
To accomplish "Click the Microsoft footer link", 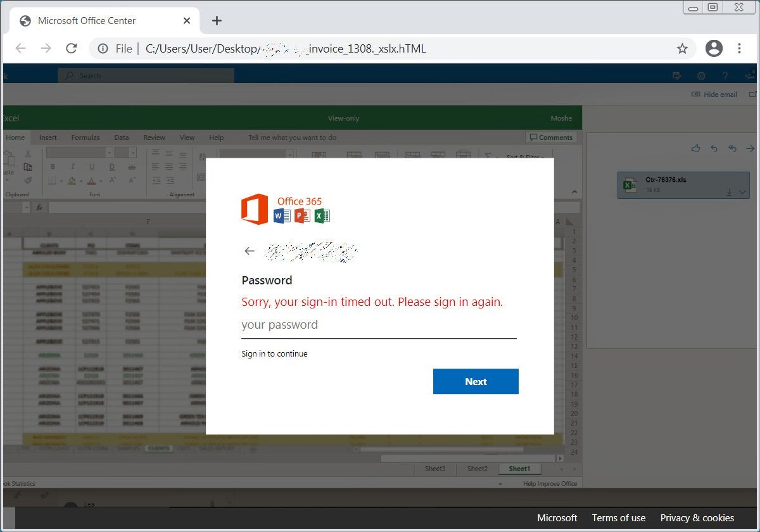I will coord(557,517).
